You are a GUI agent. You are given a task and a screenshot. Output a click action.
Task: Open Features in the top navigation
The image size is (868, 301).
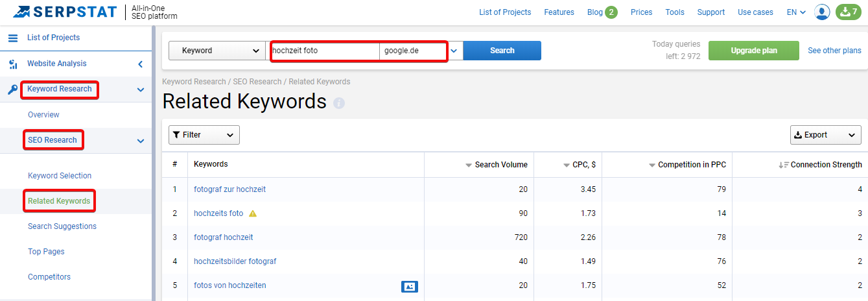(559, 12)
